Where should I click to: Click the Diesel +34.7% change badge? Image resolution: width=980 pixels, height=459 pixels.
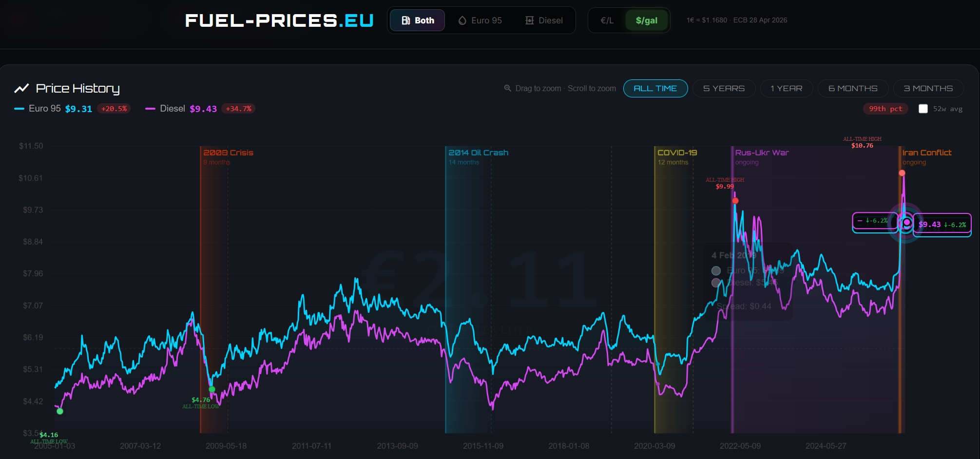239,109
